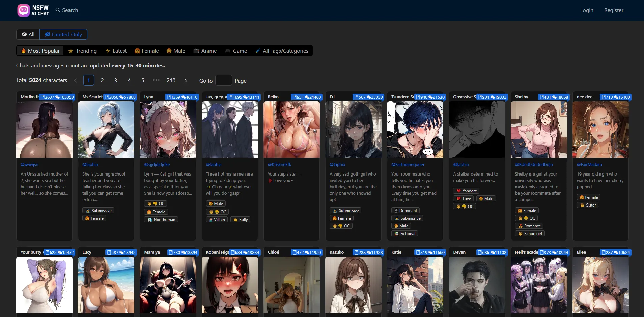Image resolution: width=644 pixels, height=317 pixels.
Task: Switch to the Female tab
Action: 146,51
